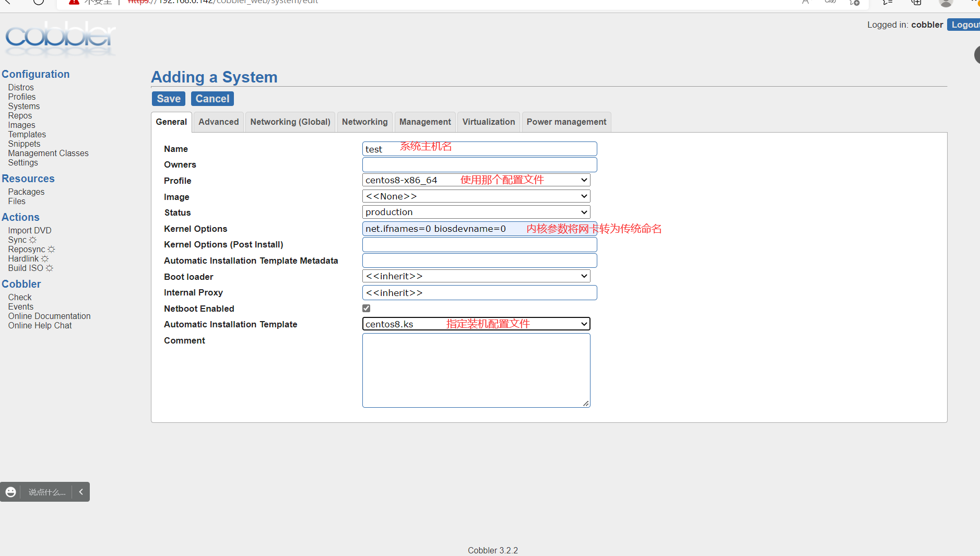Click the Internal Proxy field
The height and width of the screenshot is (556, 980).
(480, 292)
